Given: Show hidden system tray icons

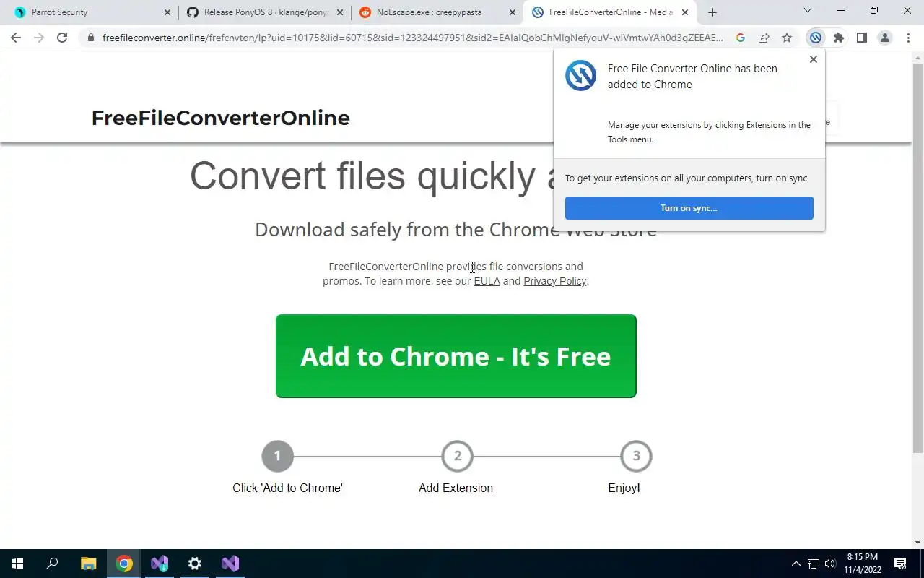Looking at the screenshot, I should coord(796,564).
